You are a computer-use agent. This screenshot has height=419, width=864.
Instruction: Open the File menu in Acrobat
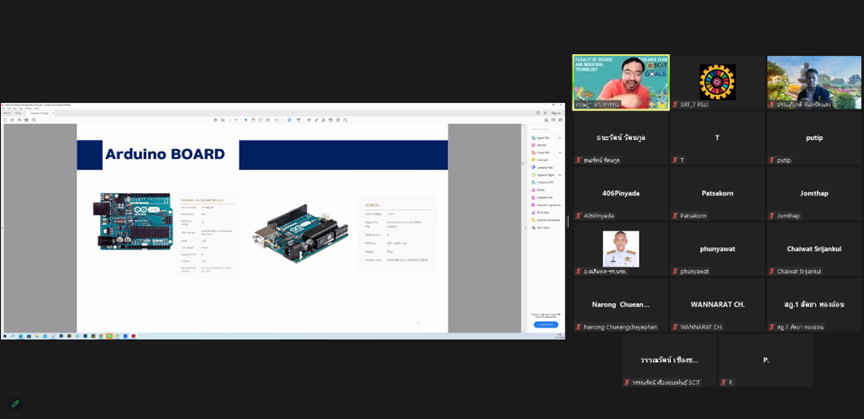[x=4, y=108]
